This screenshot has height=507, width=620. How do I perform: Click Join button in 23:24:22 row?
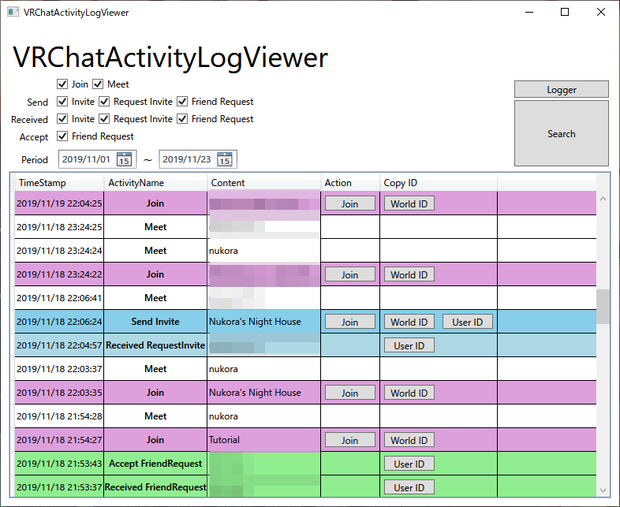tap(350, 274)
